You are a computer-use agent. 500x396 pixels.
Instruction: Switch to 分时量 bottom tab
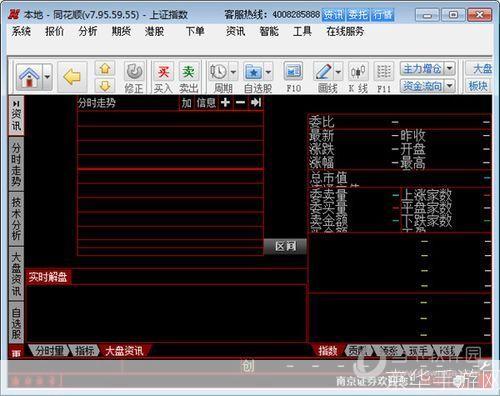tap(49, 351)
